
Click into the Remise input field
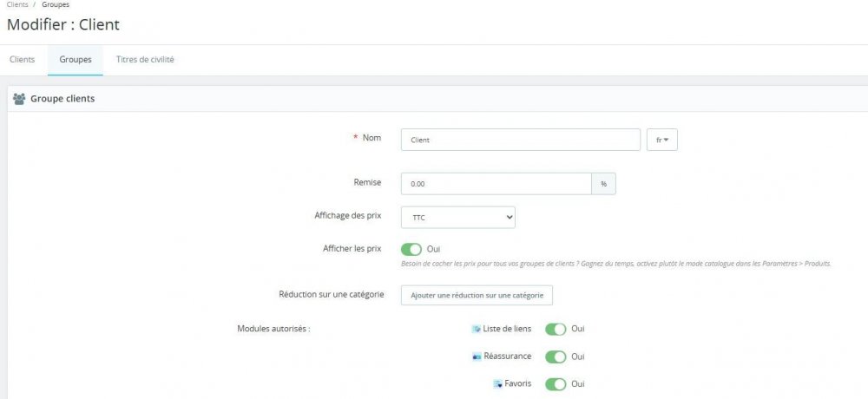point(496,184)
